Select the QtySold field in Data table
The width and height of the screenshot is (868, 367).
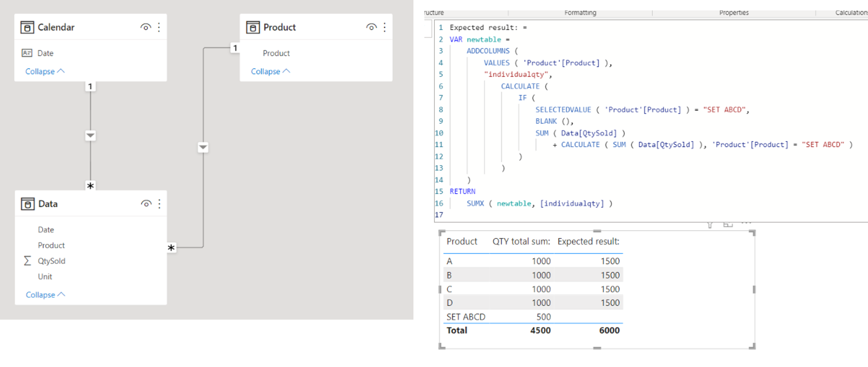click(52, 261)
